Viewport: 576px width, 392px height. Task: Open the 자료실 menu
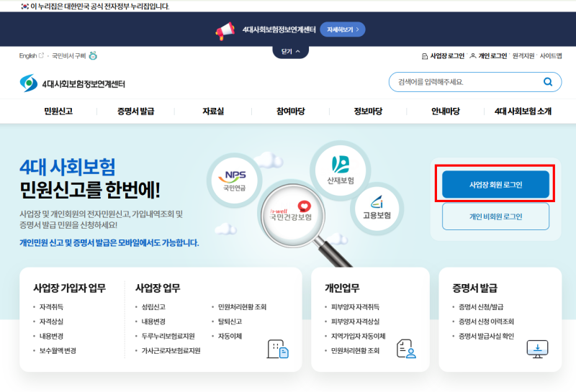click(213, 111)
